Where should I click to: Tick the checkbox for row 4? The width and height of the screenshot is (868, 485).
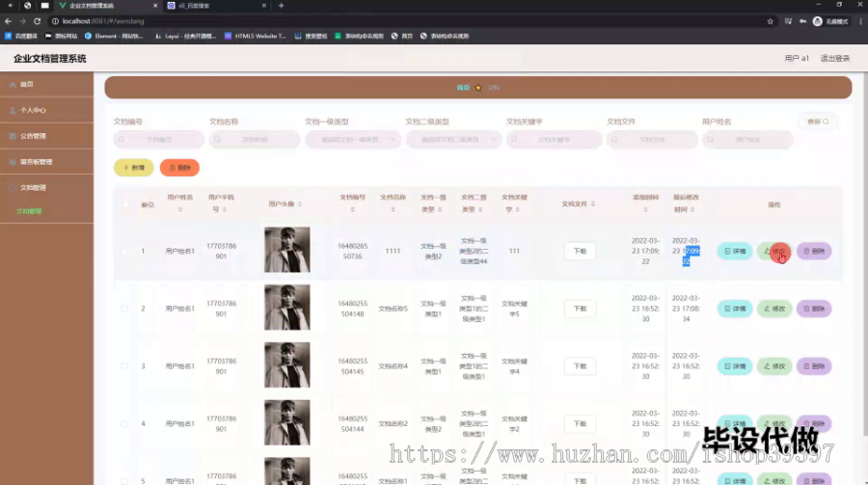tap(124, 423)
